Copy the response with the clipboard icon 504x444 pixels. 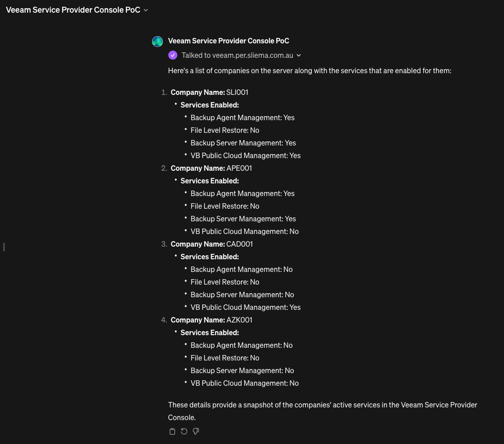pyautogui.click(x=172, y=431)
